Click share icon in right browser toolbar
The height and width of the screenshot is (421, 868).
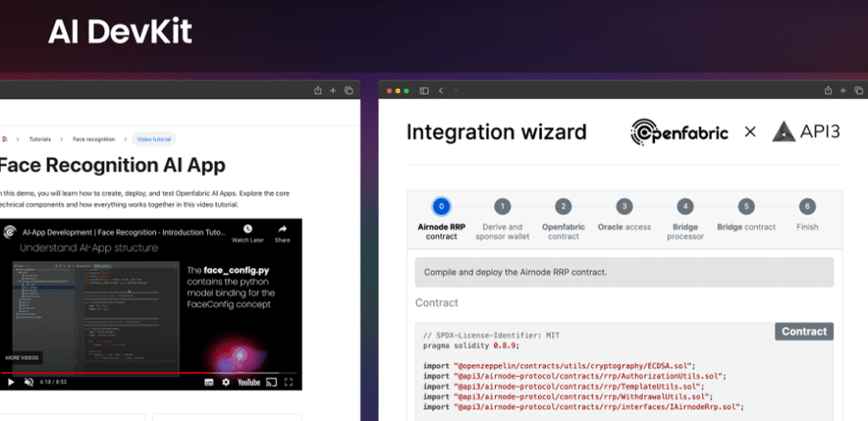(827, 91)
